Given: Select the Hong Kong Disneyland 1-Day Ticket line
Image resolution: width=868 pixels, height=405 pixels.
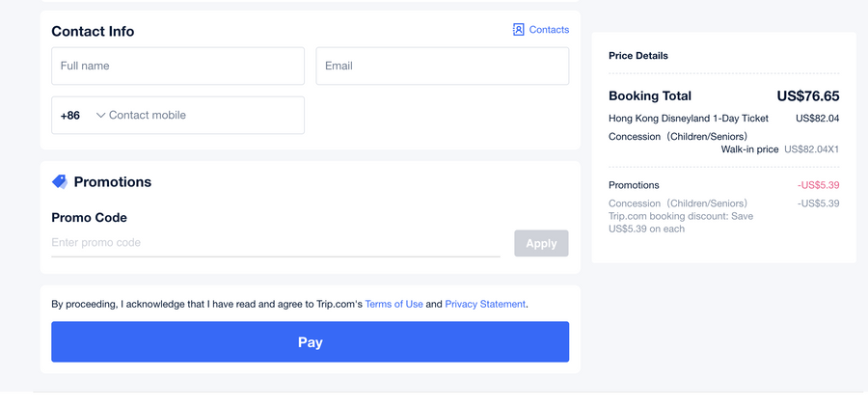Looking at the screenshot, I should click(x=689, y=119).
